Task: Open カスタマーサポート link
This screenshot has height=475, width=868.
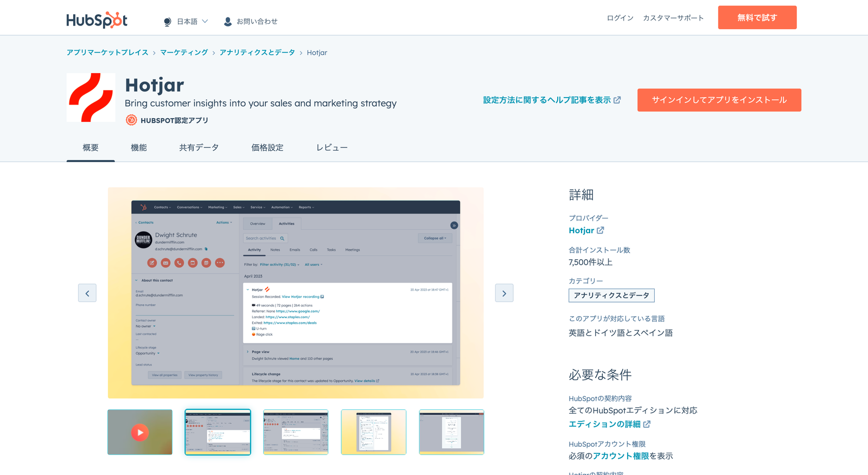Action: [x=673, y=18]
